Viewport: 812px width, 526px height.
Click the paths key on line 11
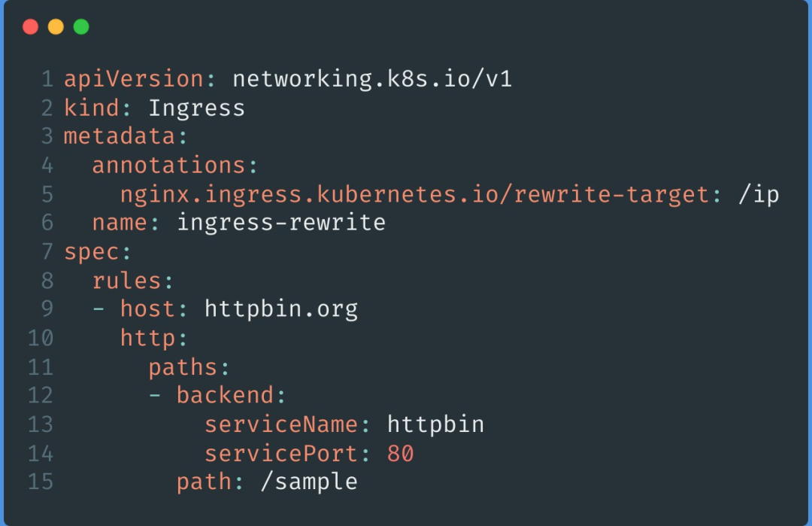pyautogui.click(x=183, y=367)
